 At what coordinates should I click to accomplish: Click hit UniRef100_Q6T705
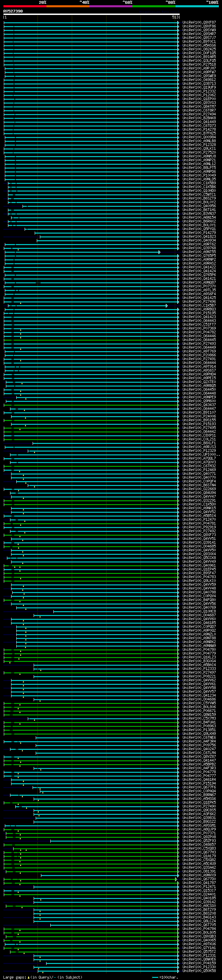click(199, 925)
